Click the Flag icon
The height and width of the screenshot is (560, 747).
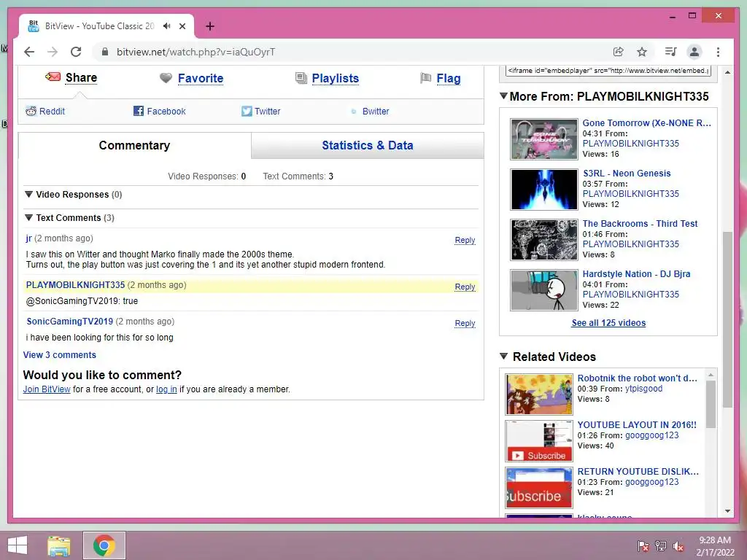point(425,78)
